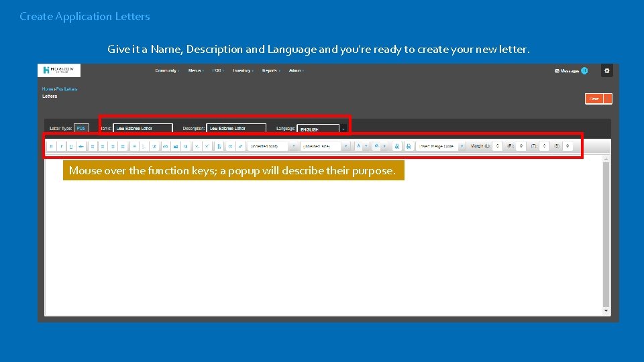Viewport: 644px width, 362px height.
Task: Click the print icon in the toolbar
Action: click(409, 146)
